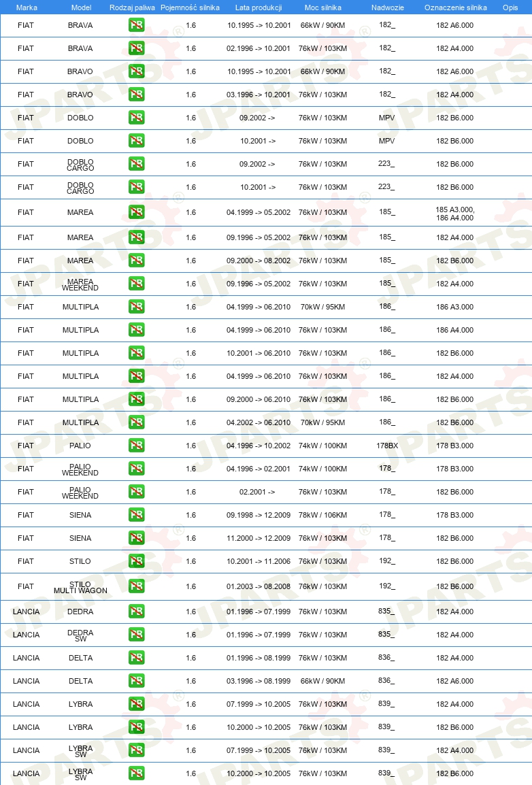Click fuel icon in MULTIPLA 186 A3.000 row
Image resolution: width=532 pixels, height=785 pixels.
136,306
